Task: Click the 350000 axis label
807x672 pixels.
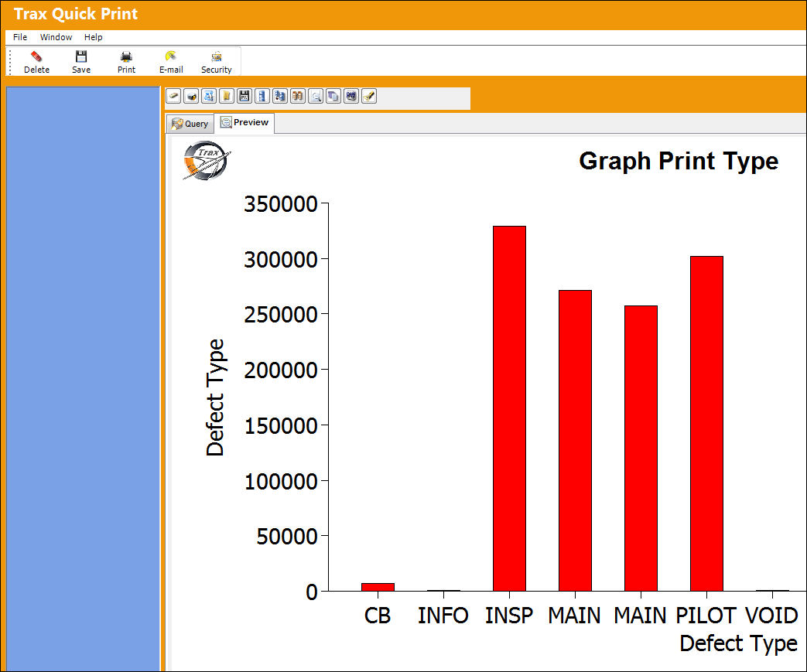Action: (x=281, y=203)
